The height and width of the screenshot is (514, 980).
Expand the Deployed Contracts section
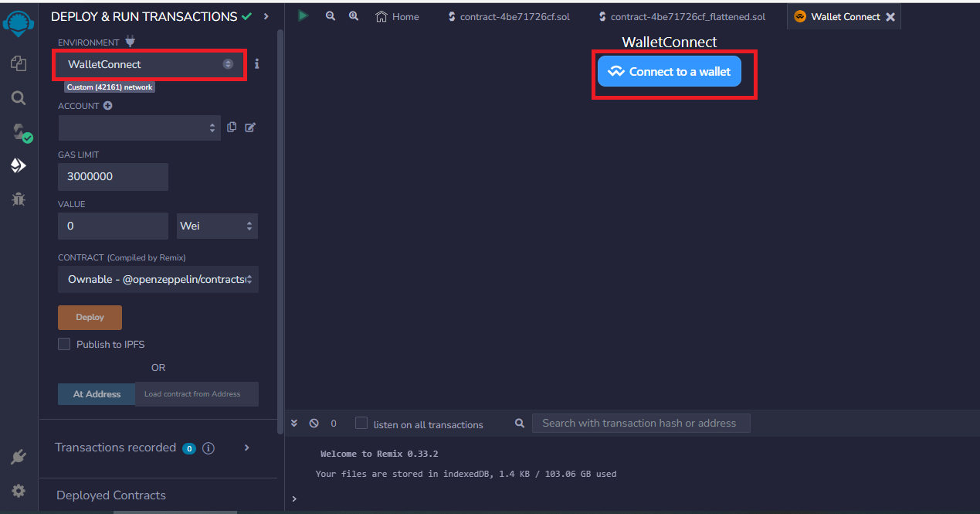(111, 495)
